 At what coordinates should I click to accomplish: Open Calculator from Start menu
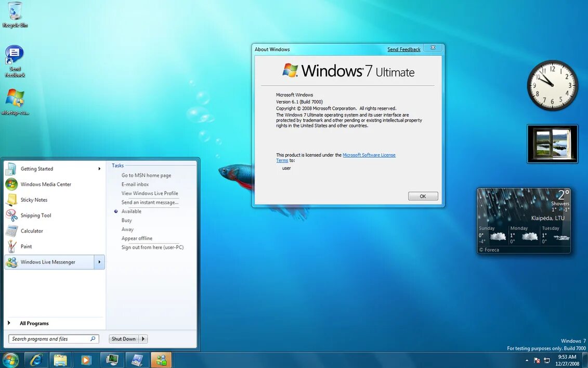tap(55, 231)
